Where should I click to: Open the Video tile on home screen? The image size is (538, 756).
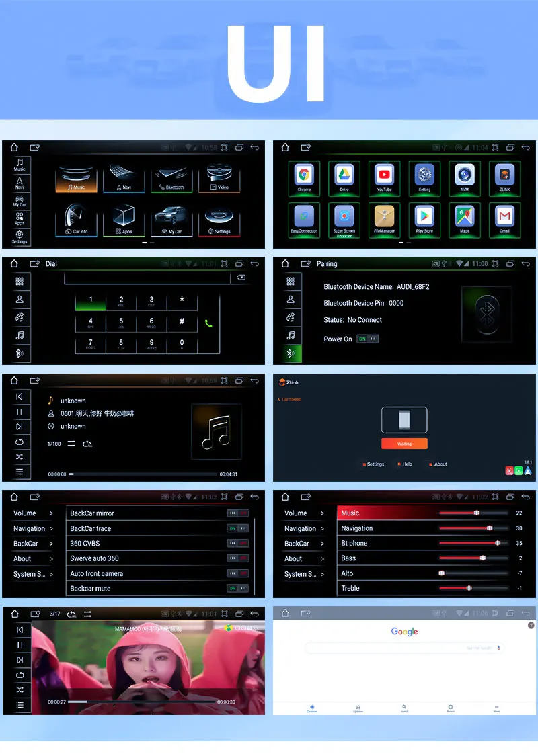(x=219, y=178)
